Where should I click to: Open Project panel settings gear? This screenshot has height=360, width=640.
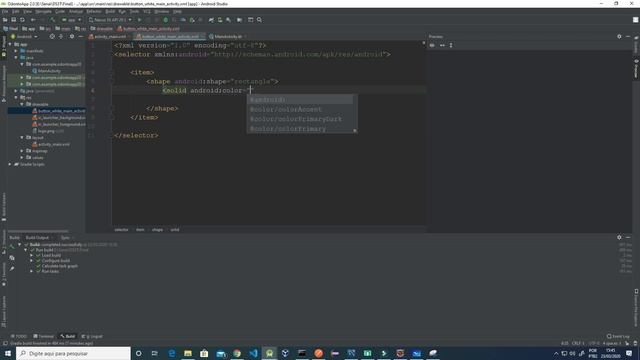pyautogui.click(x=72, y=37)
